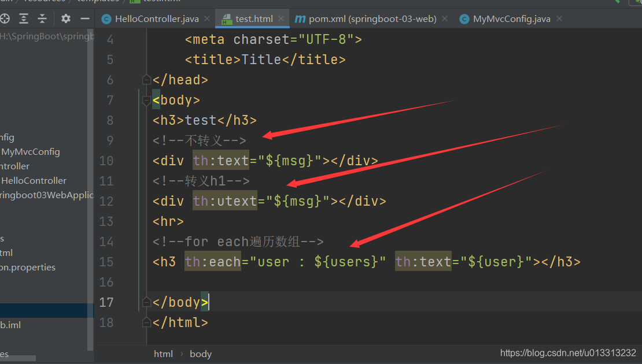
Task: Click th:each attribute on line 15
Action: (212, 261)
